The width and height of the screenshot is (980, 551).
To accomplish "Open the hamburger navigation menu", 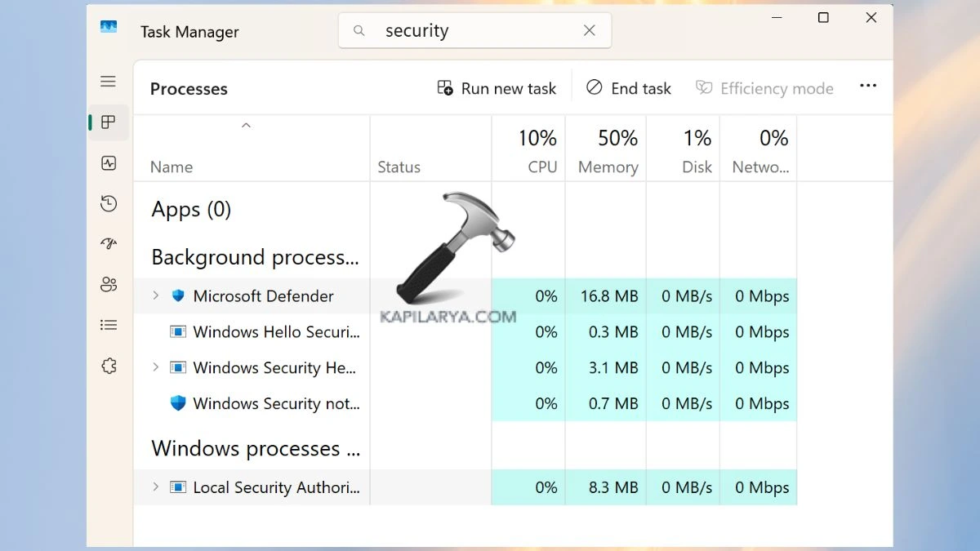I will (x=109, y=82).
